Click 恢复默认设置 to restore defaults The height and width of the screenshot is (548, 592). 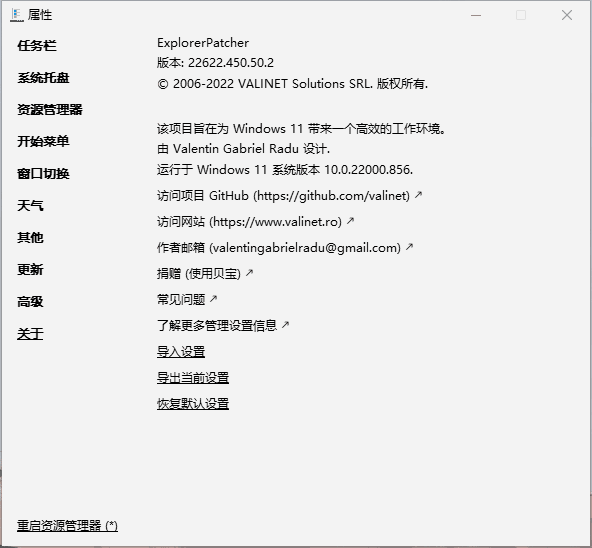pos(193,403)
